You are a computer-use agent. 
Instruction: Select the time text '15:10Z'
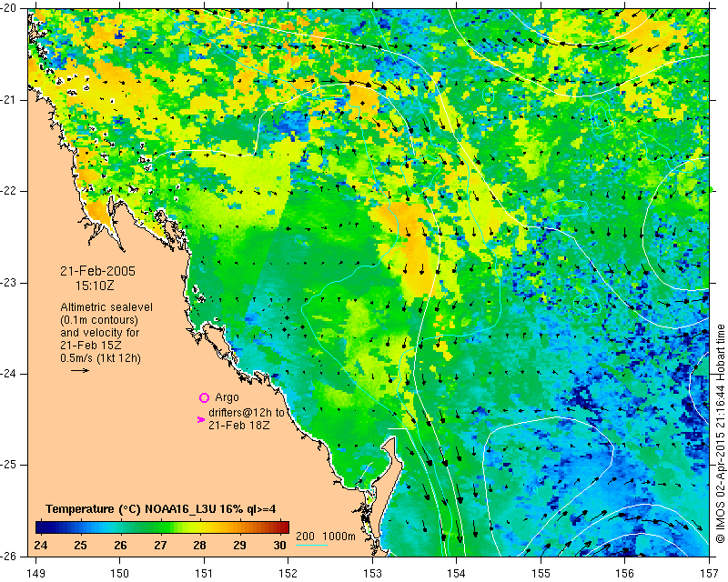95,286
